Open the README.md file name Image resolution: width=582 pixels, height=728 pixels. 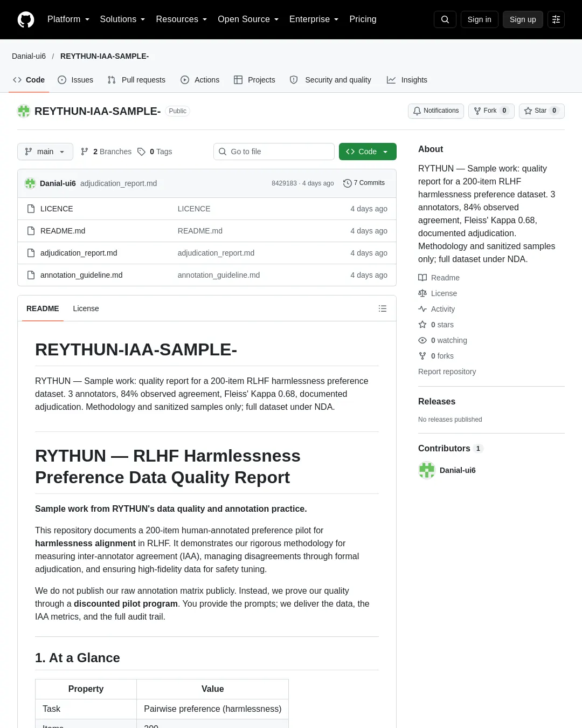(x=63, y=231)
